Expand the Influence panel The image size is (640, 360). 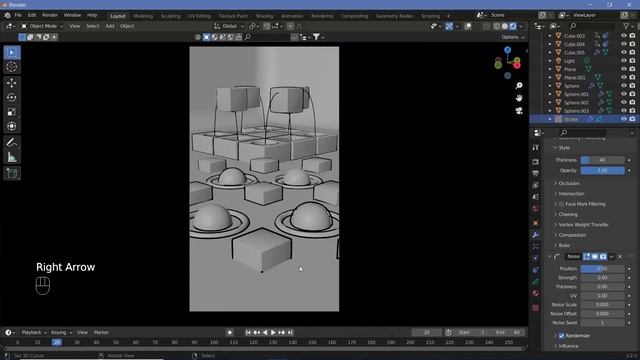click(569, 346)
